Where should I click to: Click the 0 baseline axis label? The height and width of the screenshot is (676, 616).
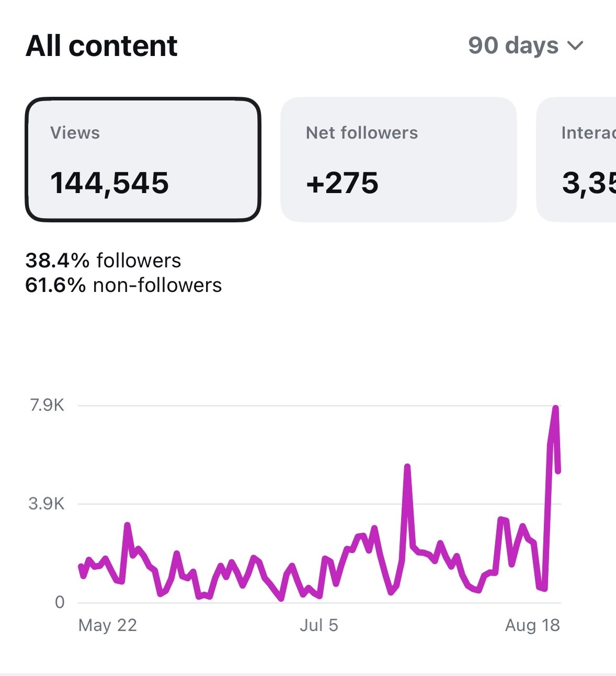click(60, 602)
